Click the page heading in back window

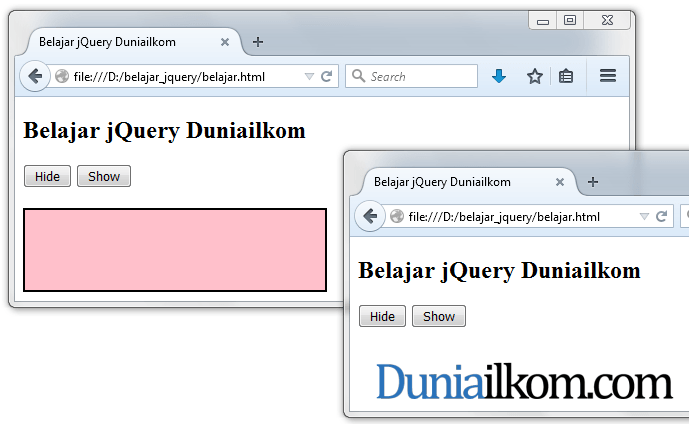pyautogui.click(x=164, y=130)
